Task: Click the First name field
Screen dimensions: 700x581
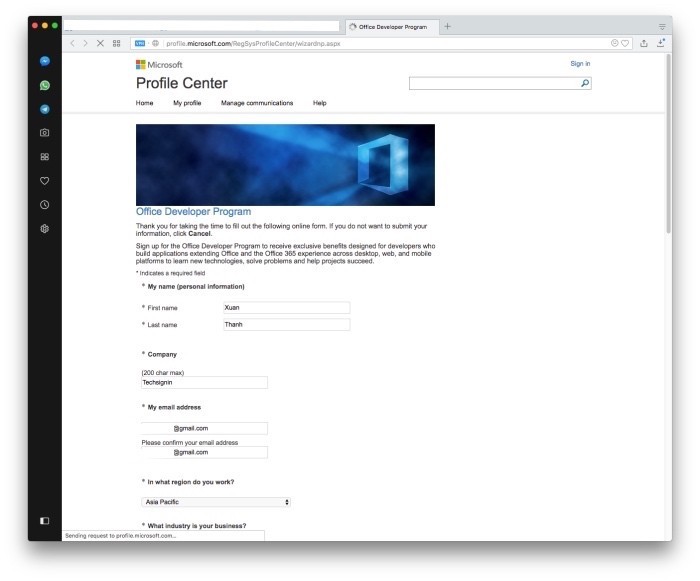Action: [287, 307]
